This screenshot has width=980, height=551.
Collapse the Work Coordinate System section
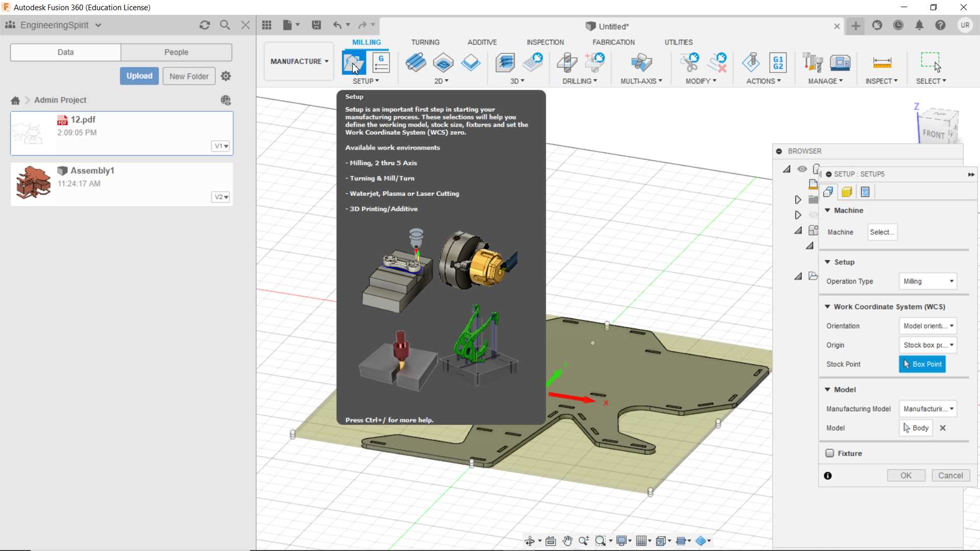(827, 307)
